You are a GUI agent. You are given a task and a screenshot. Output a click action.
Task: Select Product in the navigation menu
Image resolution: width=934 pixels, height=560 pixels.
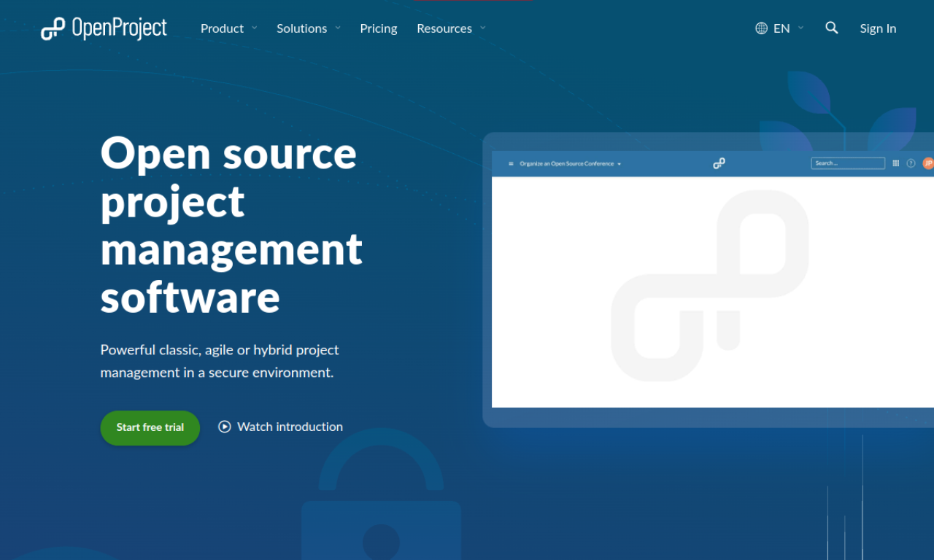[222, 28]
